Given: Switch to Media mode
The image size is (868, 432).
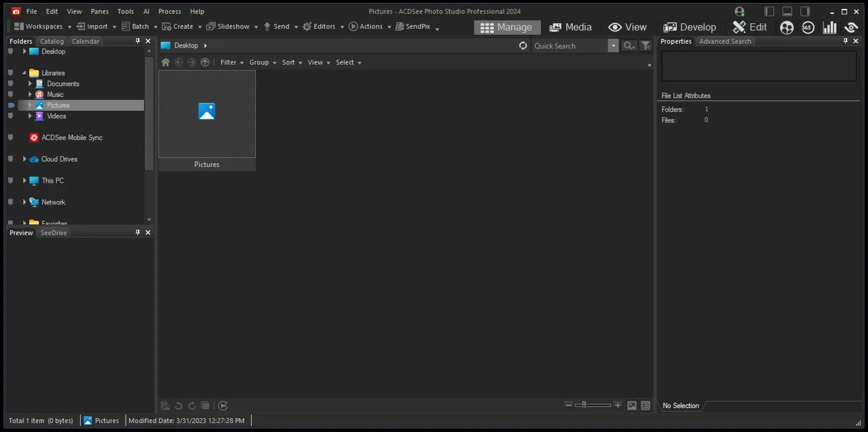Looking at the screenshot, I should (570, 28).
